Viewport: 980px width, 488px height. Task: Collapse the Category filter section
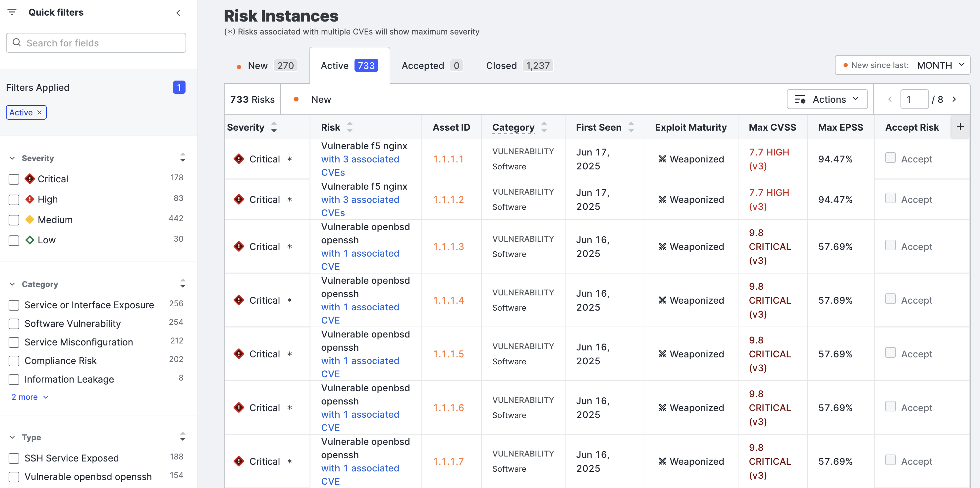(12, 284)
